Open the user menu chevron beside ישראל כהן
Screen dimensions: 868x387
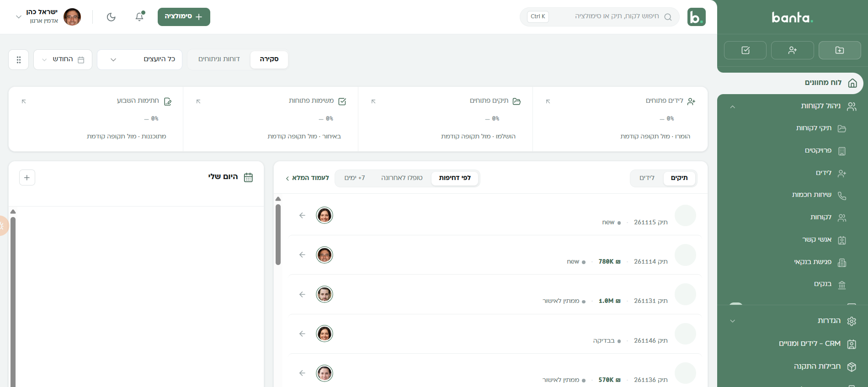[x=19, y=17]
